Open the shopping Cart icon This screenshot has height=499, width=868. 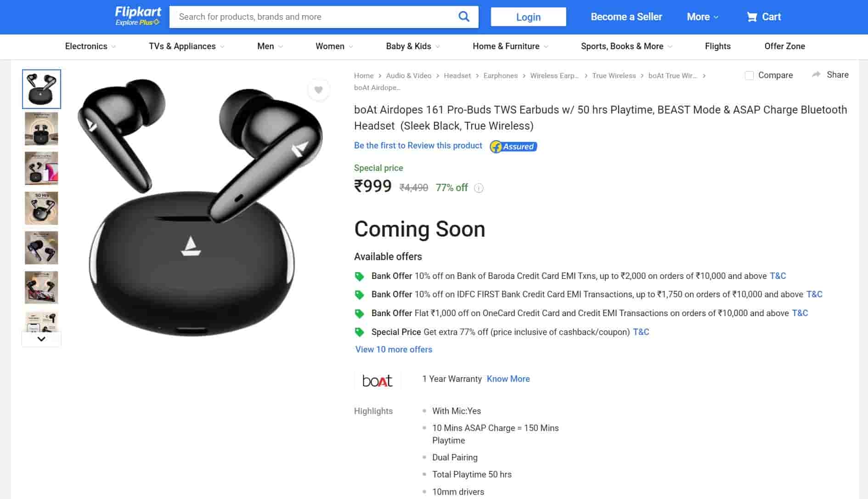(752, 17)
